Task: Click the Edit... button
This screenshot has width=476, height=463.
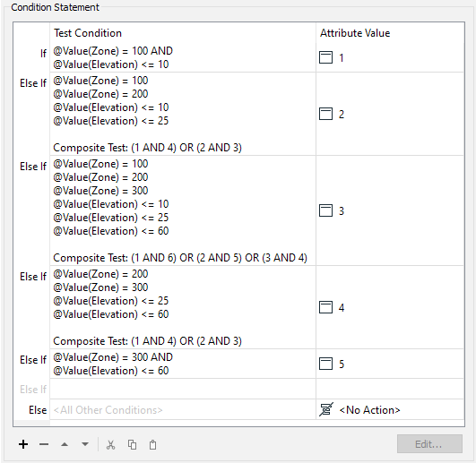Action: click(x=429, y=444)
